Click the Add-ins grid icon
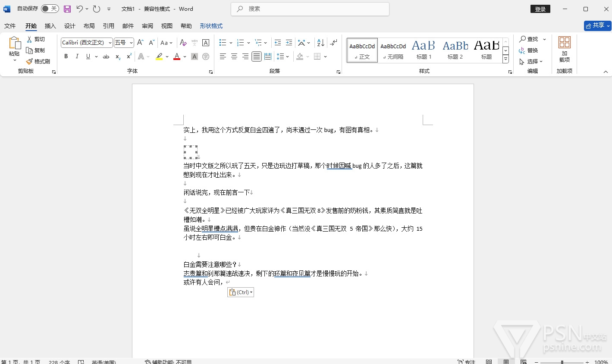The width and height of the screenshot is (612, 364). click(x=565, y=42)
